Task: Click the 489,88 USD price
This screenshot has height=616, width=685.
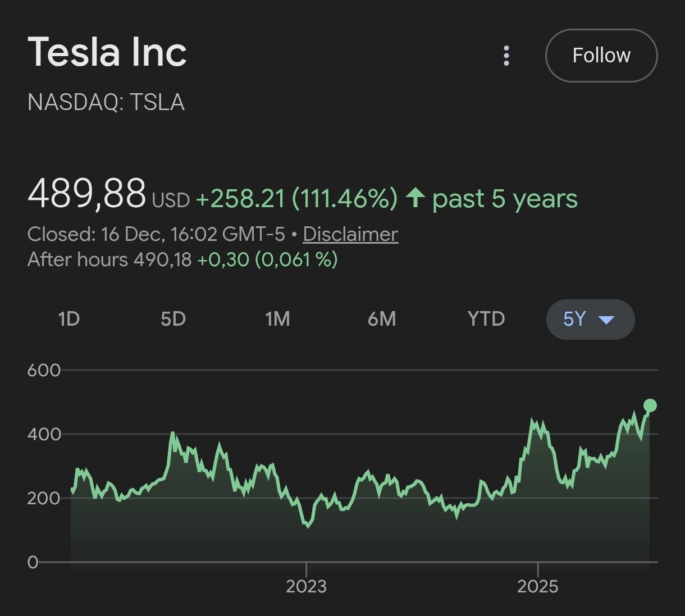Action: pos(87,195)
